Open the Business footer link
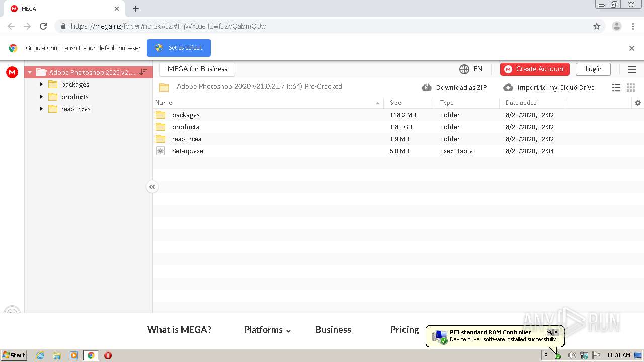The height and width of the screenshot is (362, 644). click(x=333, y=330)
